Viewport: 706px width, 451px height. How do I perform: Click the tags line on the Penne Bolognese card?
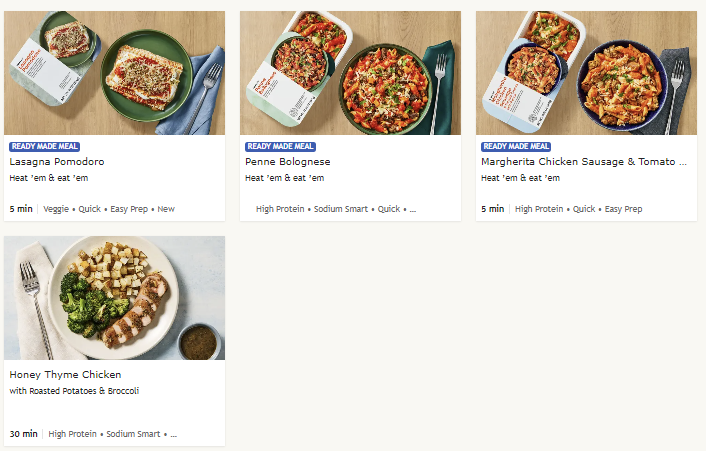335,209
